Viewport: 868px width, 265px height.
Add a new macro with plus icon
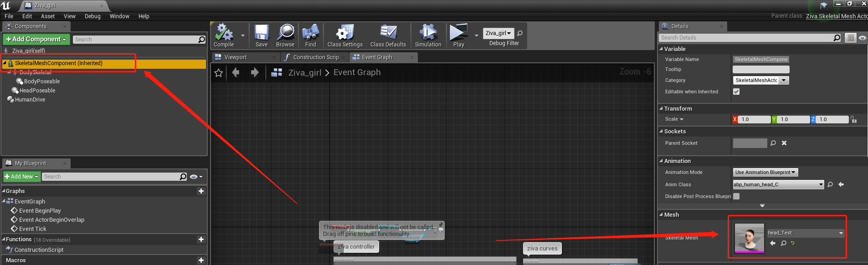click(x=201, y=260)
